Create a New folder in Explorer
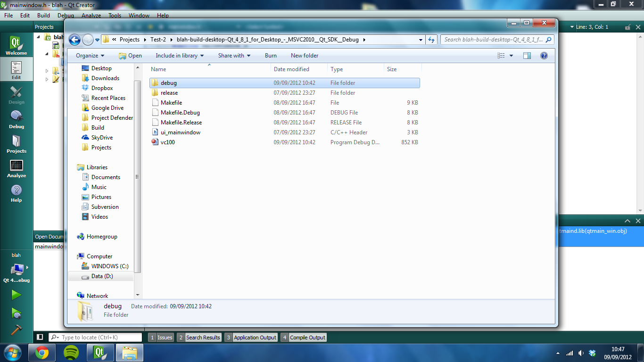Screen dimensions: 644x362 click(305, 56)
